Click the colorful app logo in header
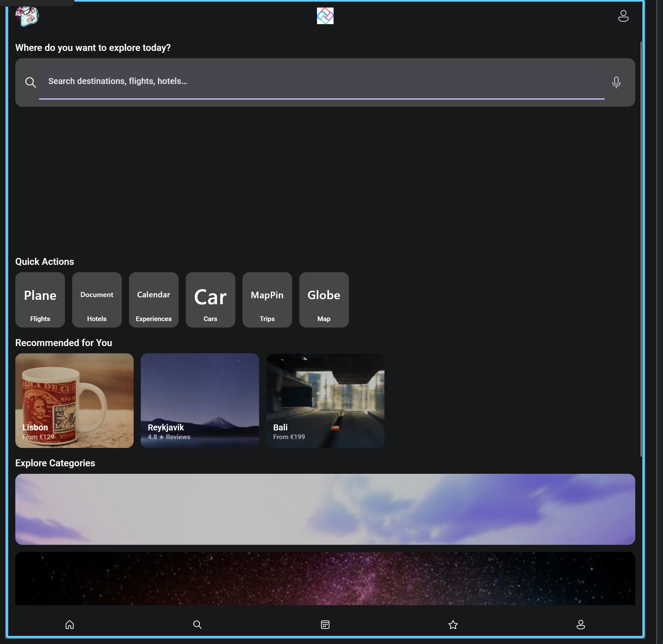Viewport: 663px width, 644px height. tap(325, 16)
